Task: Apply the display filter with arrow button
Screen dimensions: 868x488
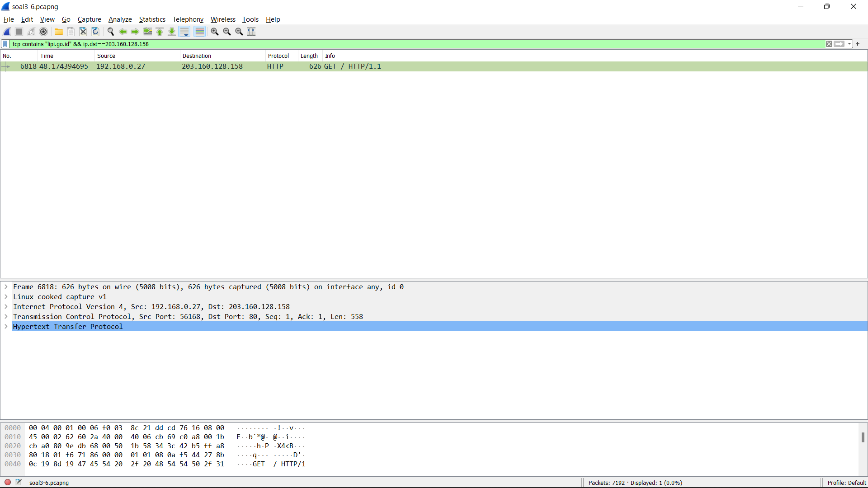Action: coord(840,44)
